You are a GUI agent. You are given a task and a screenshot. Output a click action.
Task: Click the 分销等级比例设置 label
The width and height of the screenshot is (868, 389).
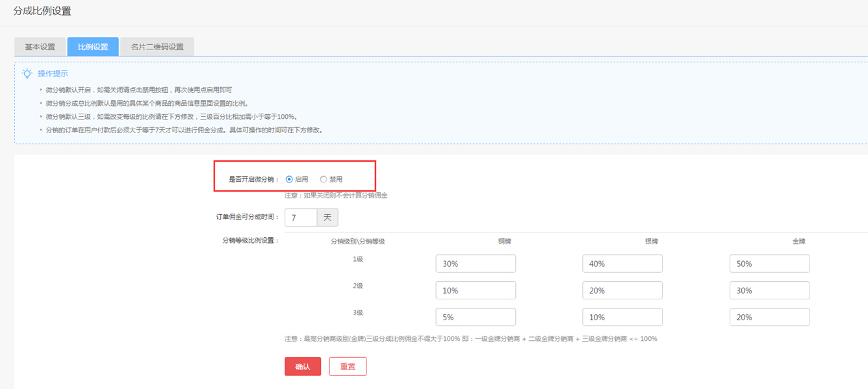click(x=251, y=240)
